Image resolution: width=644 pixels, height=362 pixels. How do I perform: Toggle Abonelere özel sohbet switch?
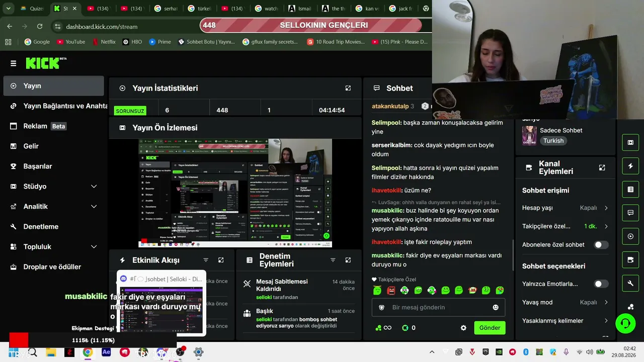pos(601,245)
